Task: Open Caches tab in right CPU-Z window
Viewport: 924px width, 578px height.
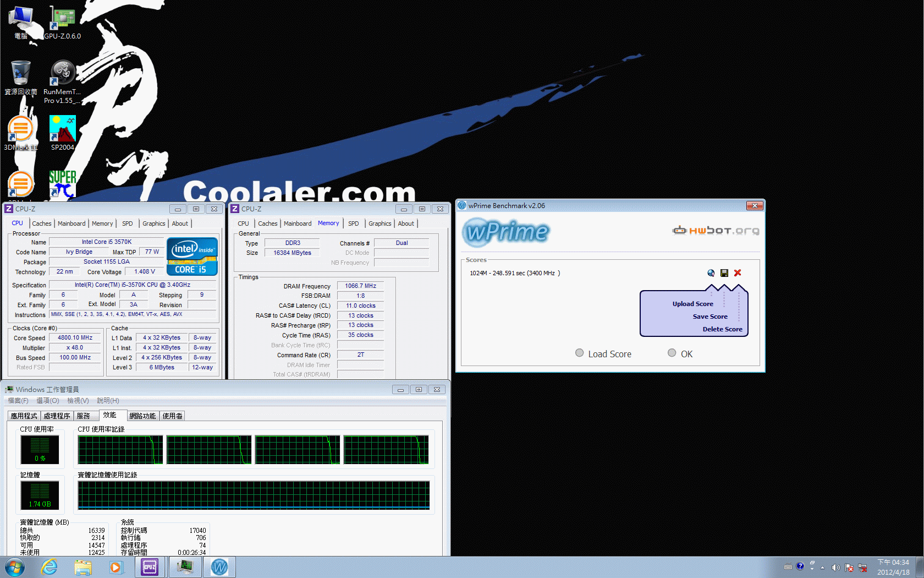Action: point(268,223)
